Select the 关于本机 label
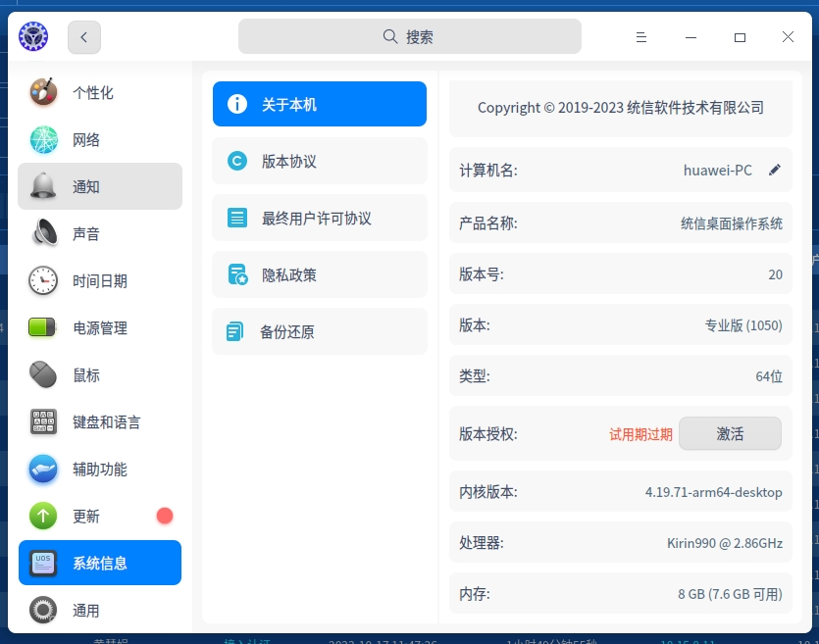 288,104
